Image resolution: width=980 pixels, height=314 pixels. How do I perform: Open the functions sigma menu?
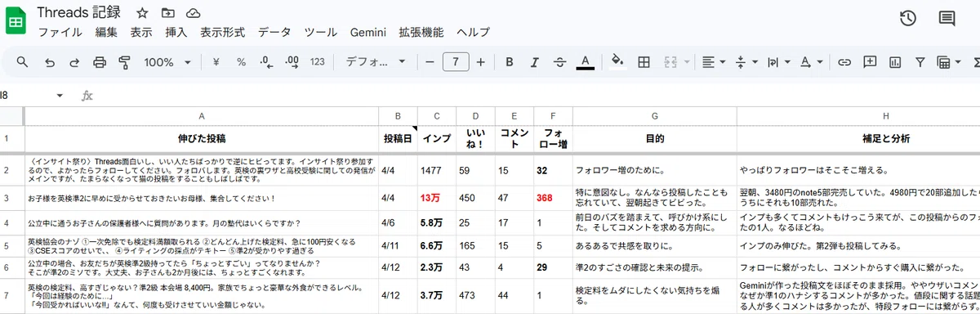tap(976, 62)
